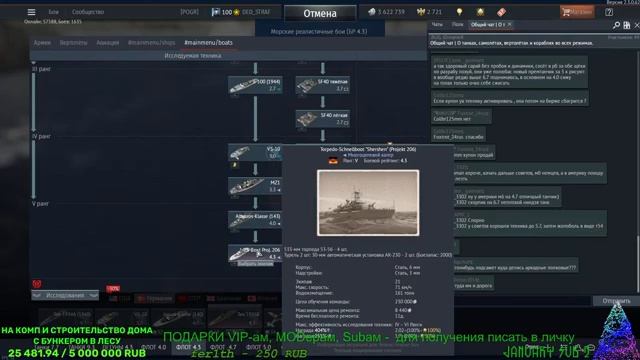Switch to the Армия tab
The width and height of the screenshot is (640, 360).
click(42, 42)
